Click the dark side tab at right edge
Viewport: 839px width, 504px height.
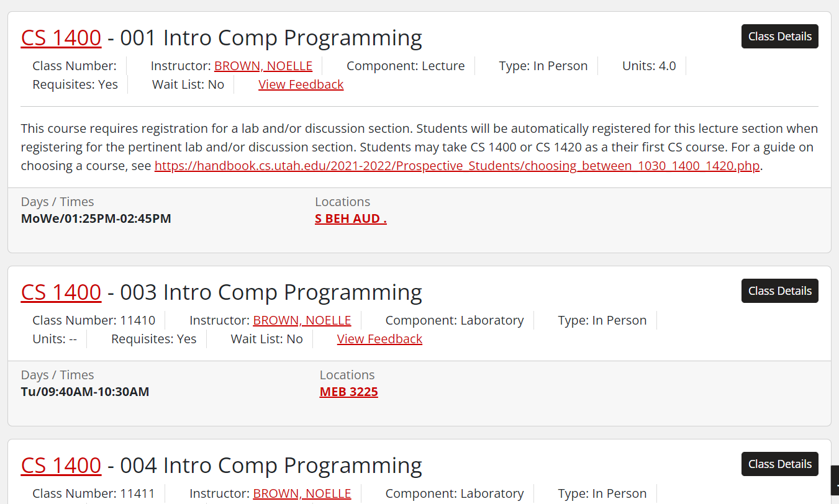point(835,481)
